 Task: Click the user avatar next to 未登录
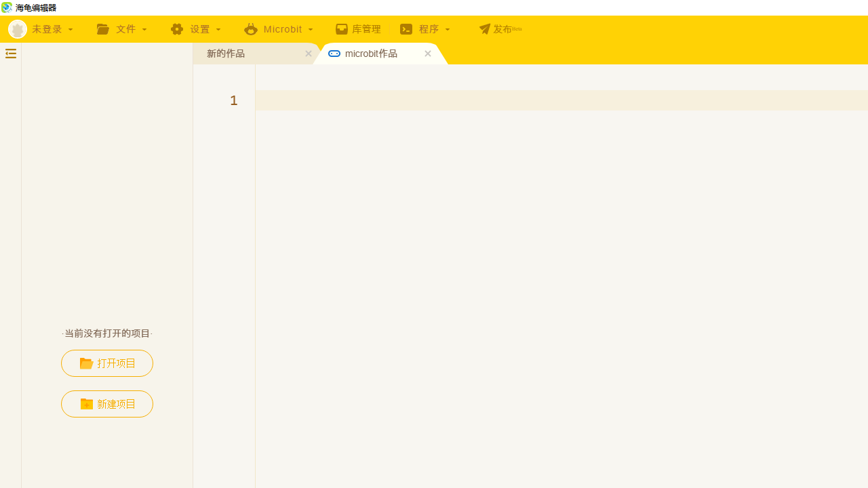click(18, 29)
